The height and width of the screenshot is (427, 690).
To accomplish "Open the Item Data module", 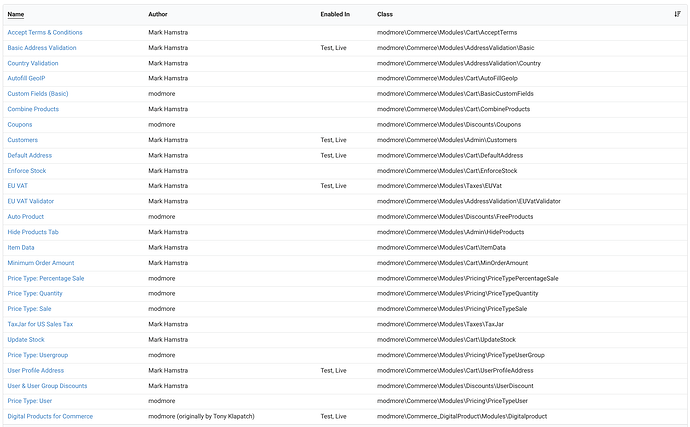I will [21, 247].
